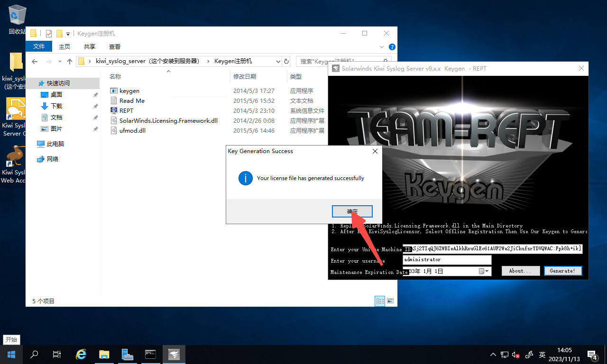Open Task View on the taskbar
Screen dimensions: 607x364
coord(57,354)
